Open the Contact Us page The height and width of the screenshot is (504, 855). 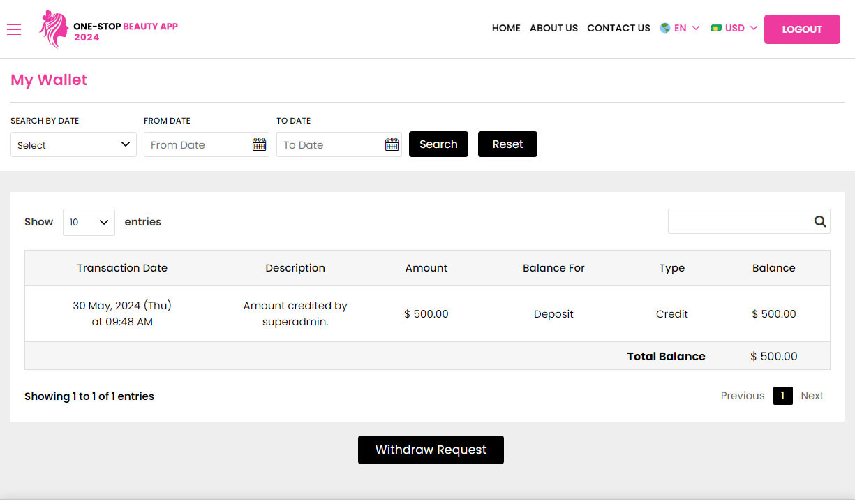pos(618,28)
